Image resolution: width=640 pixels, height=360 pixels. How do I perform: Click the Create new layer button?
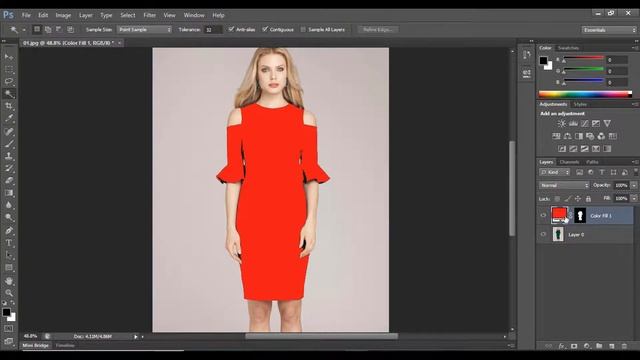pyautogui.click(x=611, y=346)
